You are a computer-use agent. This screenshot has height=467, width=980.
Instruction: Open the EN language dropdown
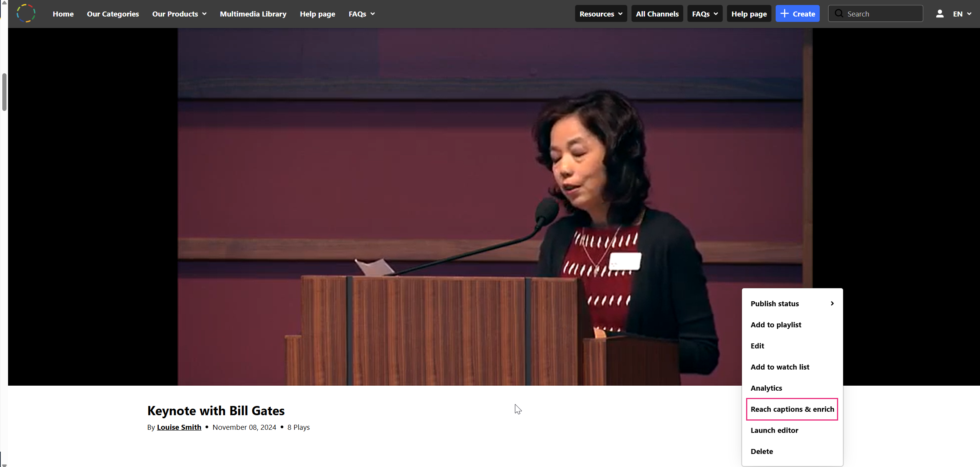point(962,14)
